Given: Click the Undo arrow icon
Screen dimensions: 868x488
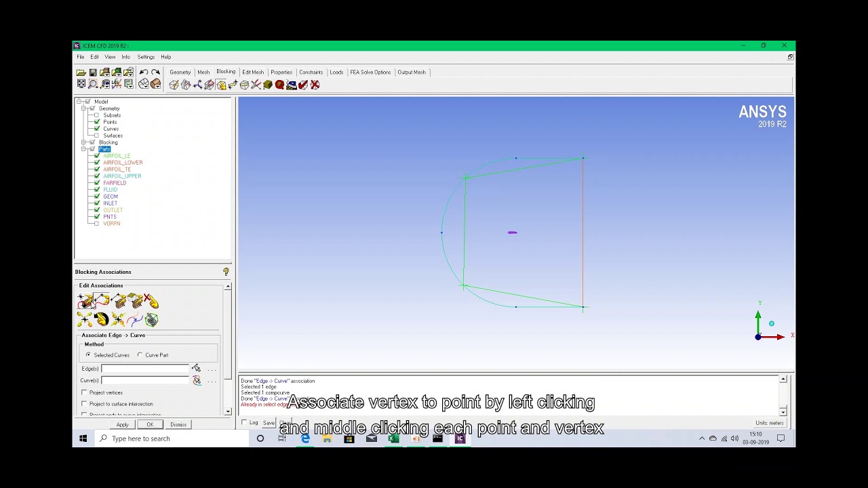Looking at the screenshot, I should [144, 72].
